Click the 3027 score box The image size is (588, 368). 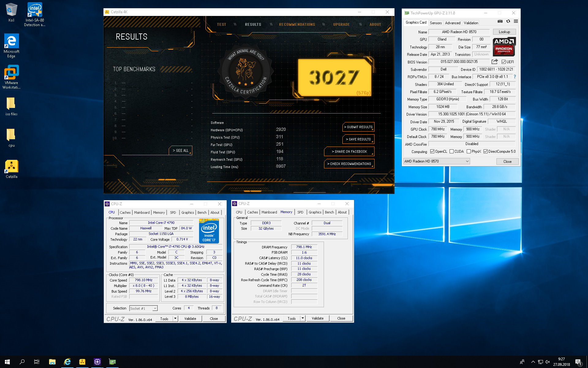point(334,77)
